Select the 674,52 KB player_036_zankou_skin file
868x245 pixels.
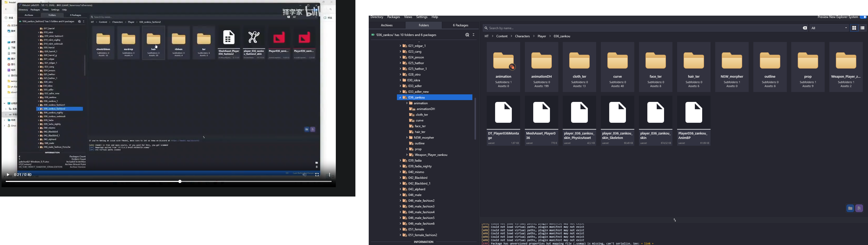point(656,121)
